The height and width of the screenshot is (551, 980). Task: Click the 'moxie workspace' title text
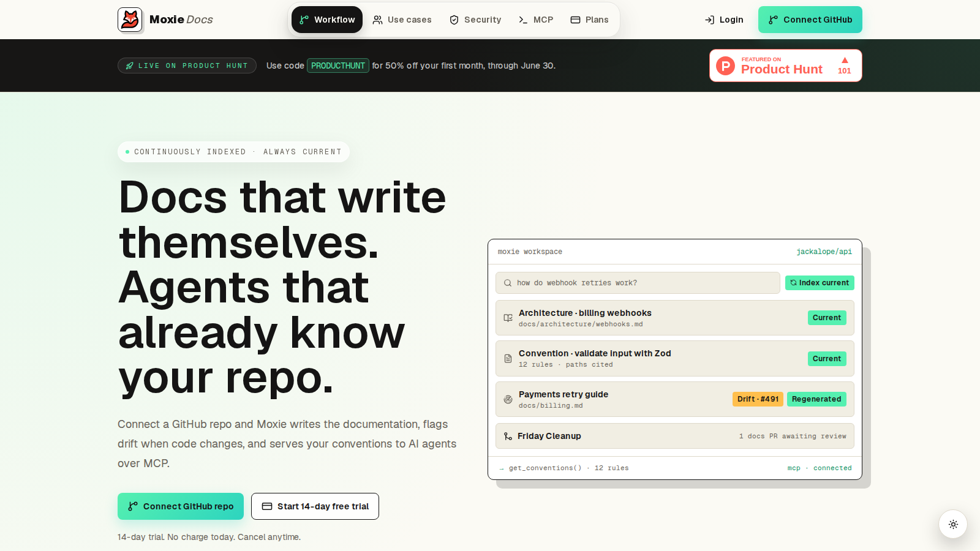pyautogui.click(x=530, y=252)
